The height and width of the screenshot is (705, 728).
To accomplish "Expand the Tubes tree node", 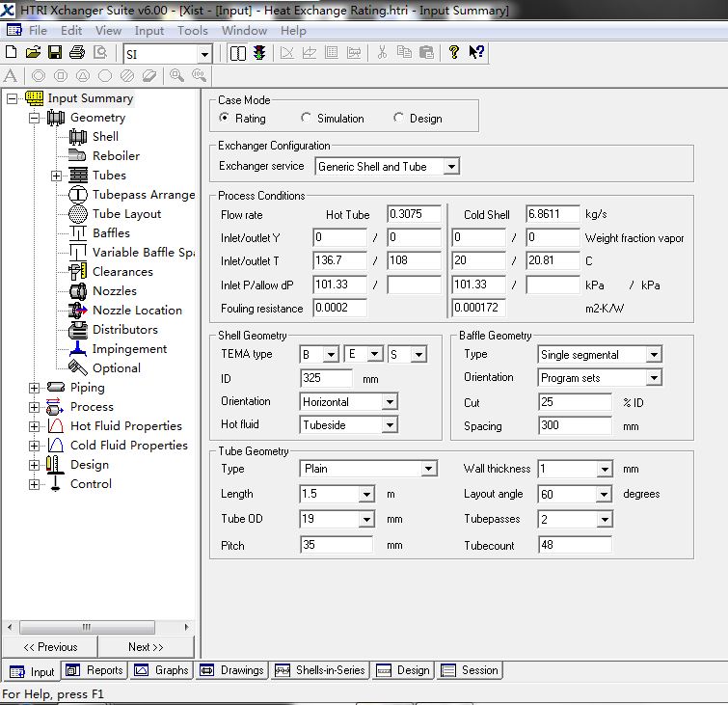I will pos(56,176).
